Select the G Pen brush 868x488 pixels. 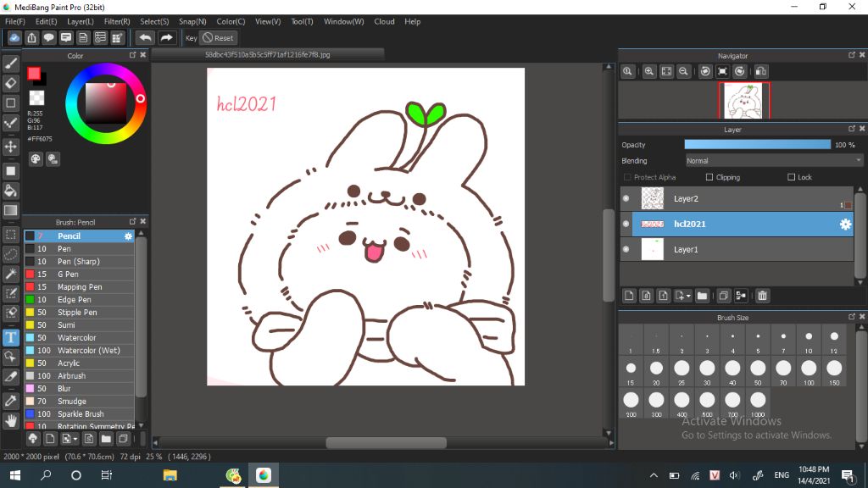(79, 274)
